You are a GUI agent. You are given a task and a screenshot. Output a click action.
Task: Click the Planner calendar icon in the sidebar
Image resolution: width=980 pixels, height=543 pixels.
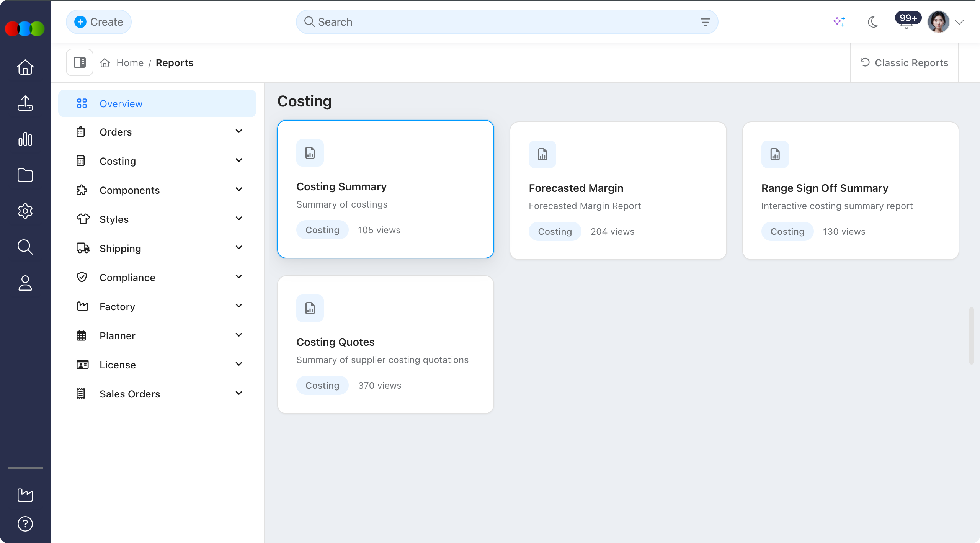coord(81,335)
